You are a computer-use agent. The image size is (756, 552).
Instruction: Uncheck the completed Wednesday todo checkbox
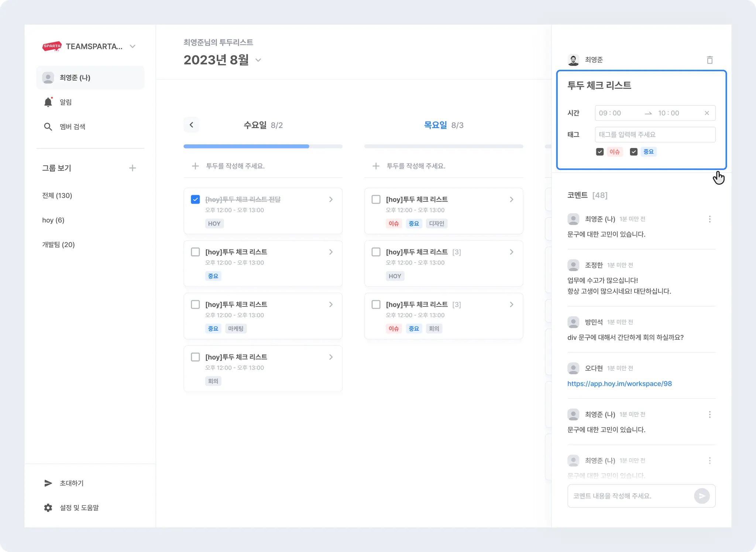point(195,199)
